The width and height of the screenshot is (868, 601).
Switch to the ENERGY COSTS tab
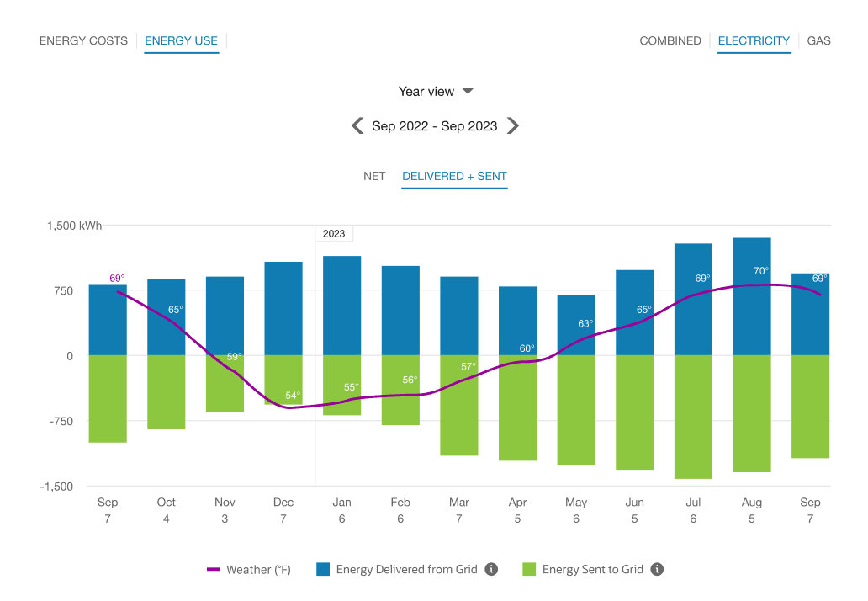[x=83, y=40]
